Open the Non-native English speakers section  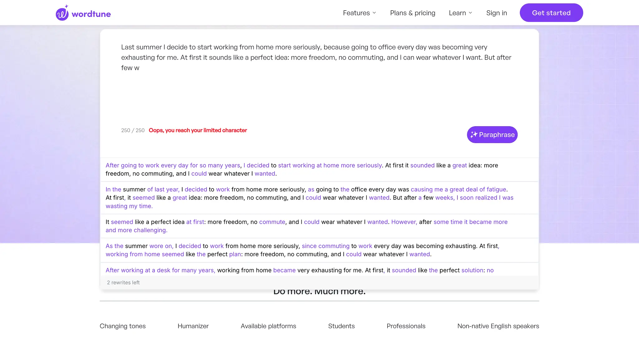coord(498,326)
